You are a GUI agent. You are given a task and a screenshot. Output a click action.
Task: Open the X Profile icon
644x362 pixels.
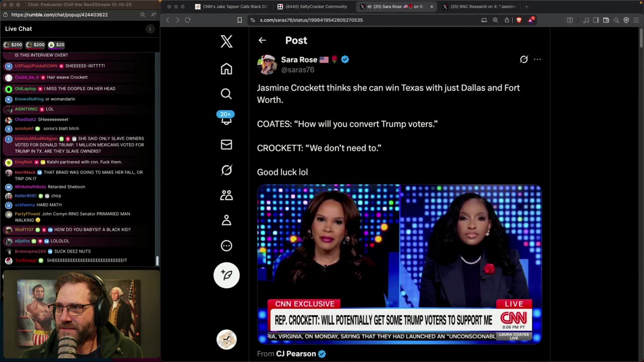click(x=226, y=220)
